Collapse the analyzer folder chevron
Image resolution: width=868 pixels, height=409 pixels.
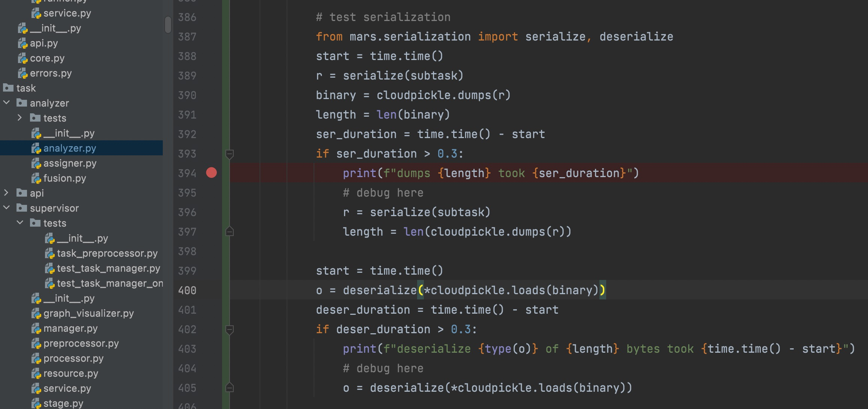[6, 103]
